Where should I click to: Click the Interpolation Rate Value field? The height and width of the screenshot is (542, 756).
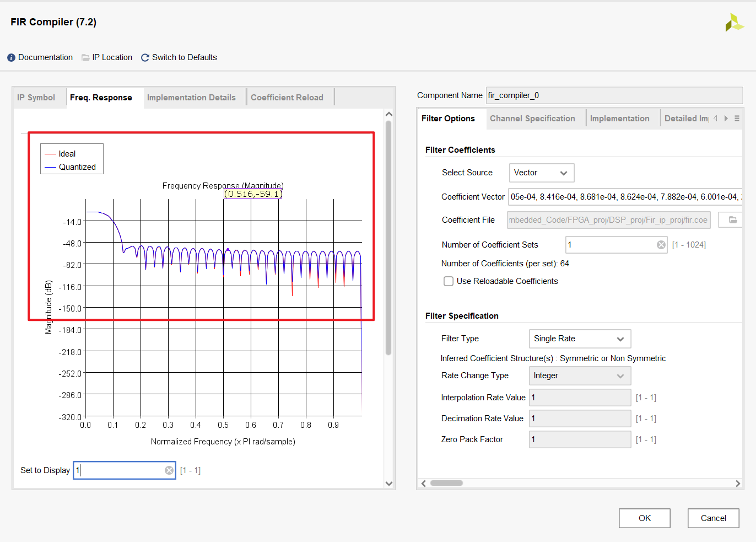pos(580,398)
